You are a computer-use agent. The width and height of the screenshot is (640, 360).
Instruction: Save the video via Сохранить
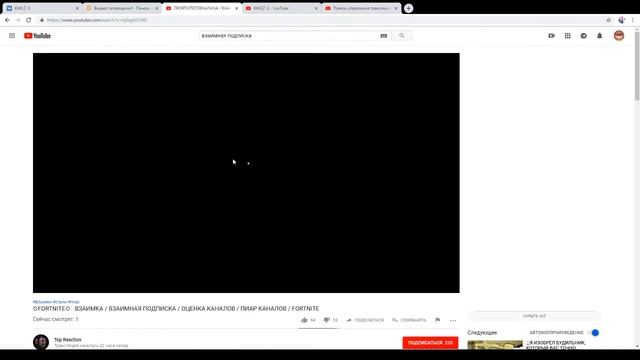point(409,320)
